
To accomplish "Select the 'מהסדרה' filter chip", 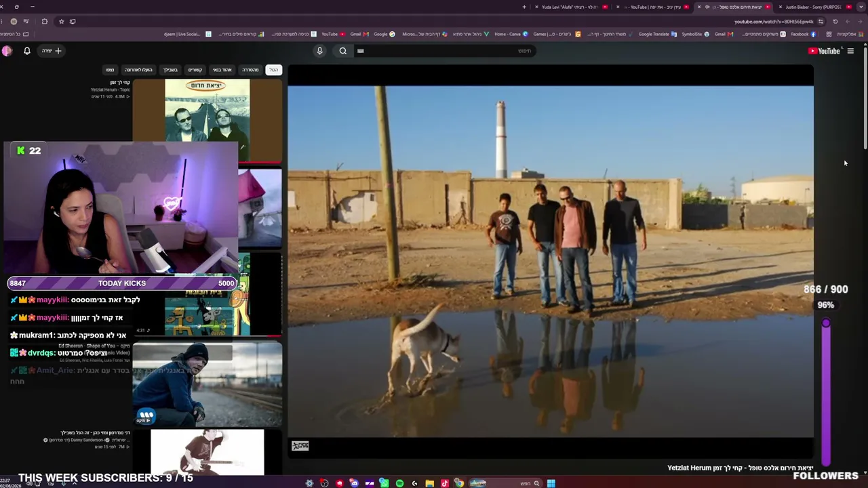I will tap(250, 70).
